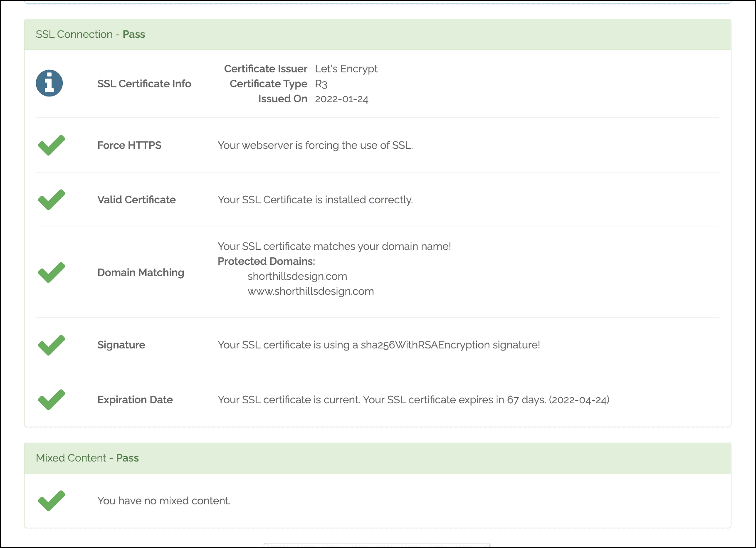Screen dimensions: 756x548
Task: Click the Domain Matching green checkmark
Action: point(51,272)
